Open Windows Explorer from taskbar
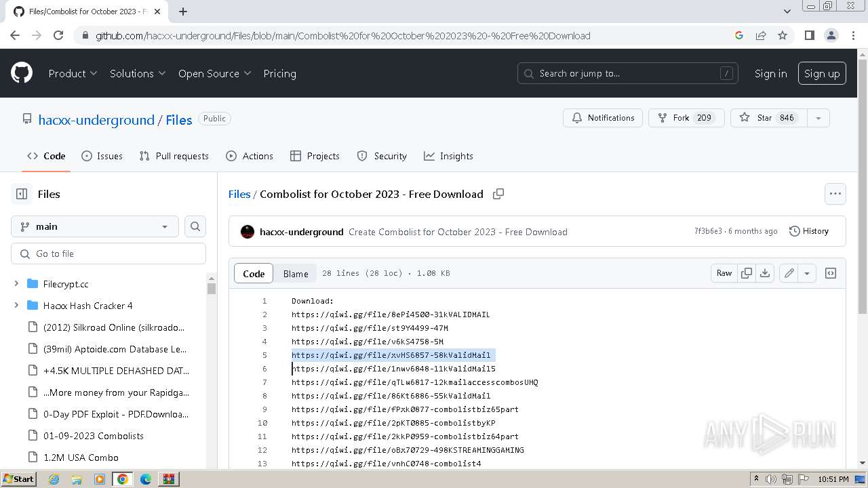Viewport: 868px width, 488px height. (77, 479)
